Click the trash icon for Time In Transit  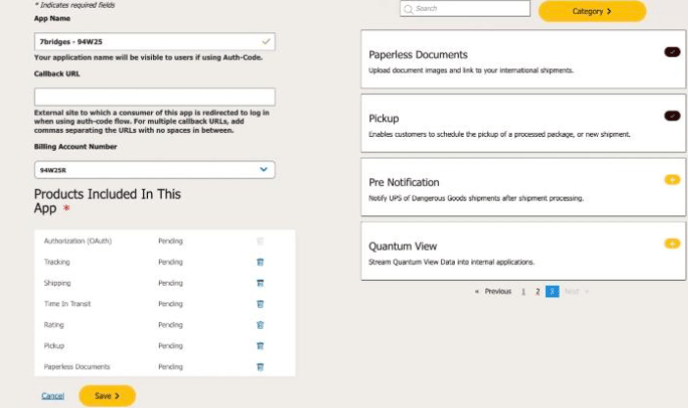click(x=260, y=304)
